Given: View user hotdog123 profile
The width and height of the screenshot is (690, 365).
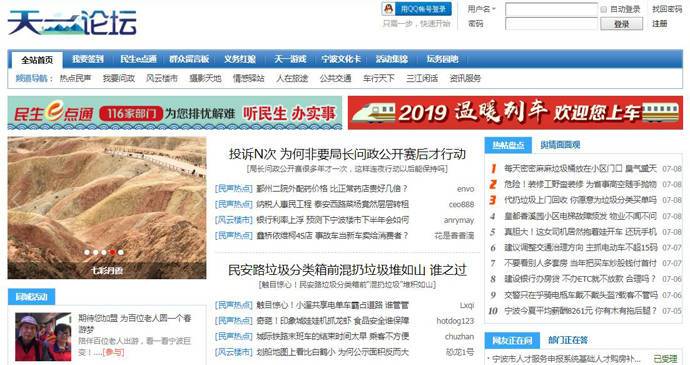Looking at the screenshot, I should click(455, 321).
